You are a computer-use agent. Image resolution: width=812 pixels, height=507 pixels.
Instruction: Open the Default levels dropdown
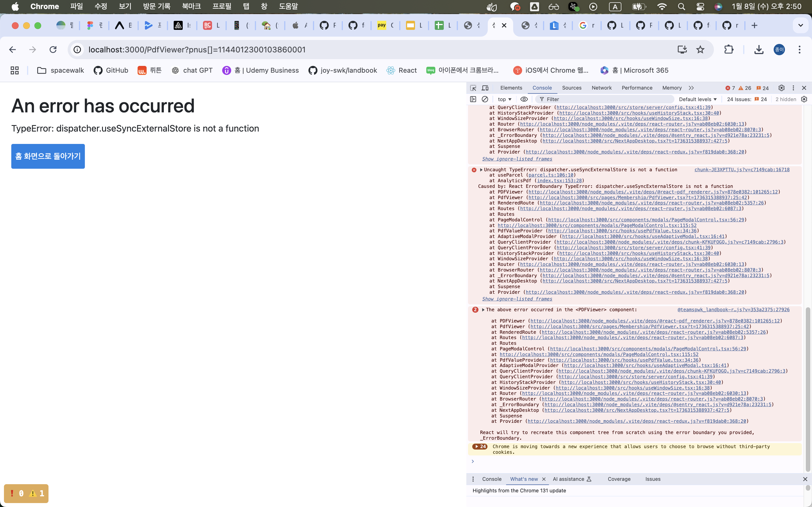pyautogui.click(x=698, y=99)
